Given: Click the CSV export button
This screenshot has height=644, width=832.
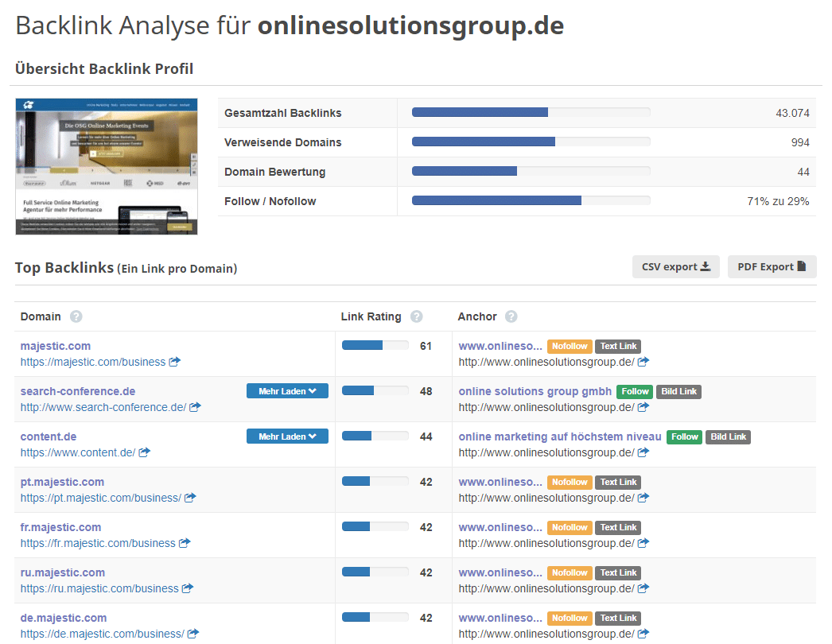Looking at the screenshot, I should click(675, 267).
